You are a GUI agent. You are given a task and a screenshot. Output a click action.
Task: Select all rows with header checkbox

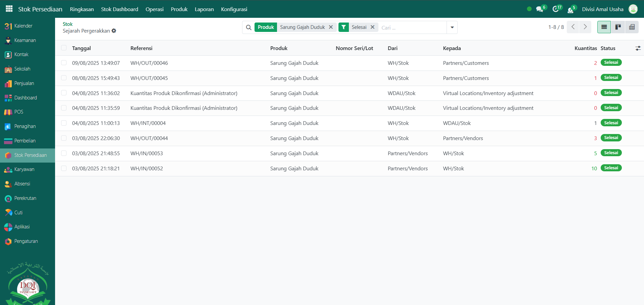[64, 48]
